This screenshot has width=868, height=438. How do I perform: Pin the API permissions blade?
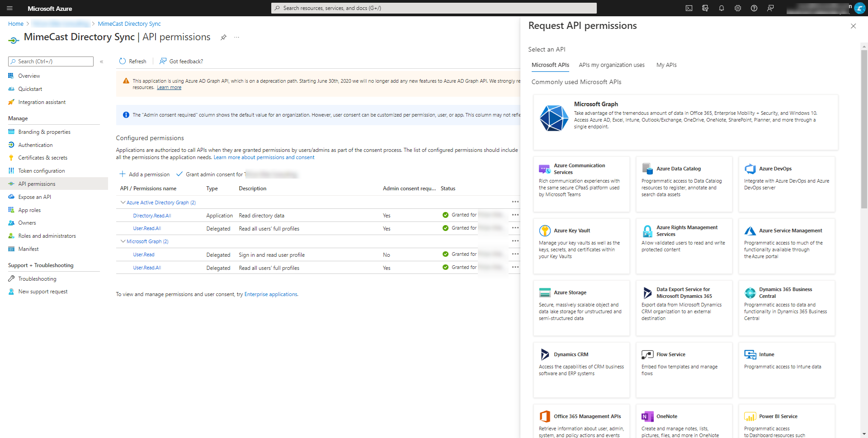223,38
